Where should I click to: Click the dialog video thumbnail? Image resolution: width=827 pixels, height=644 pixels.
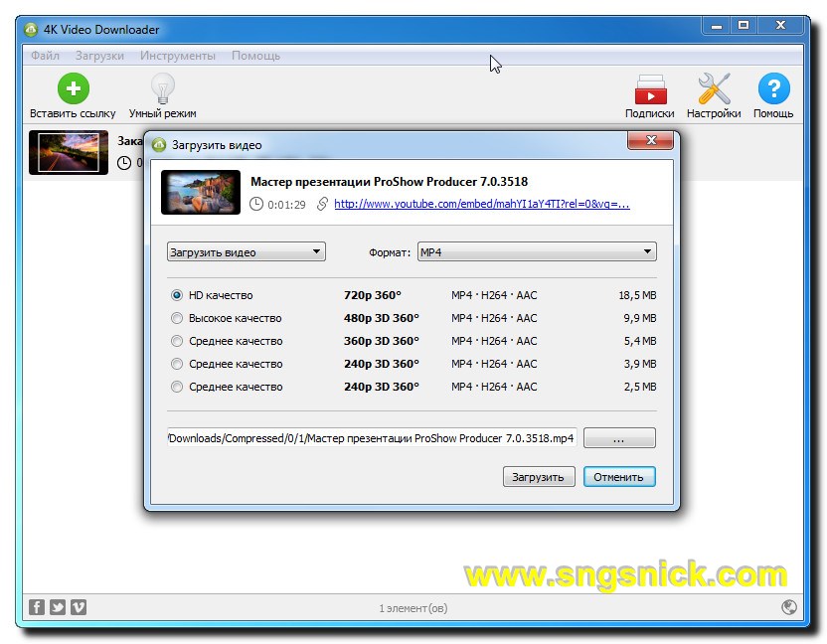pos(201,192)
